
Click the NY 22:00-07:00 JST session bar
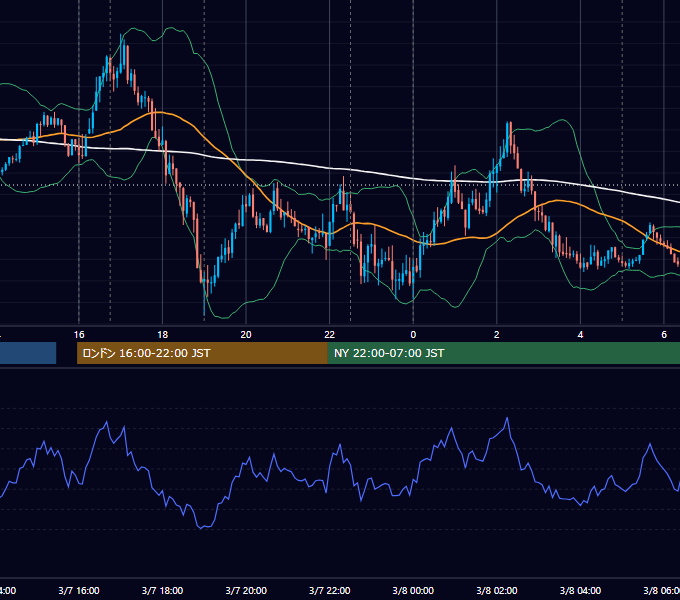pos(503,353)
